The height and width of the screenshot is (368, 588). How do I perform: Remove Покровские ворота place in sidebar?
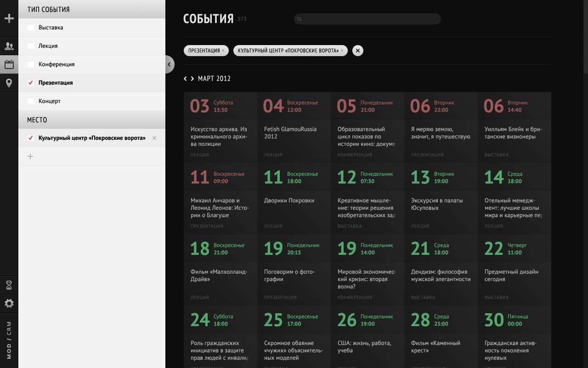point(154,138)
